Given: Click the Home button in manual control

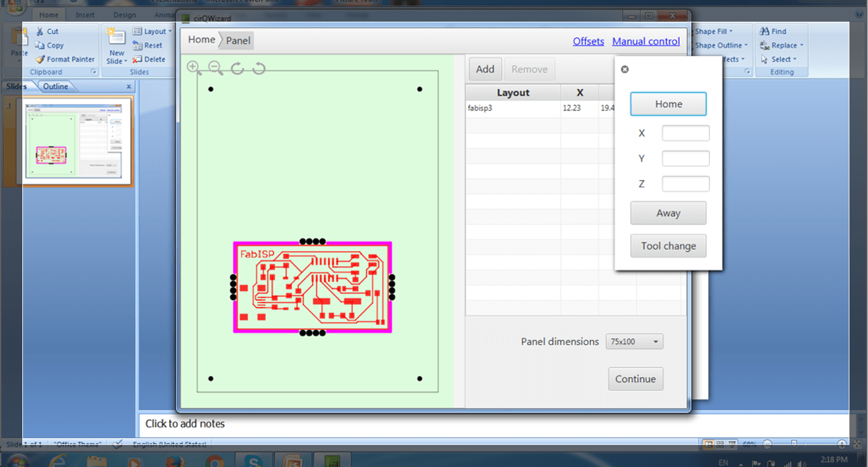Looking at the screenshot, I should coord(668,104).
